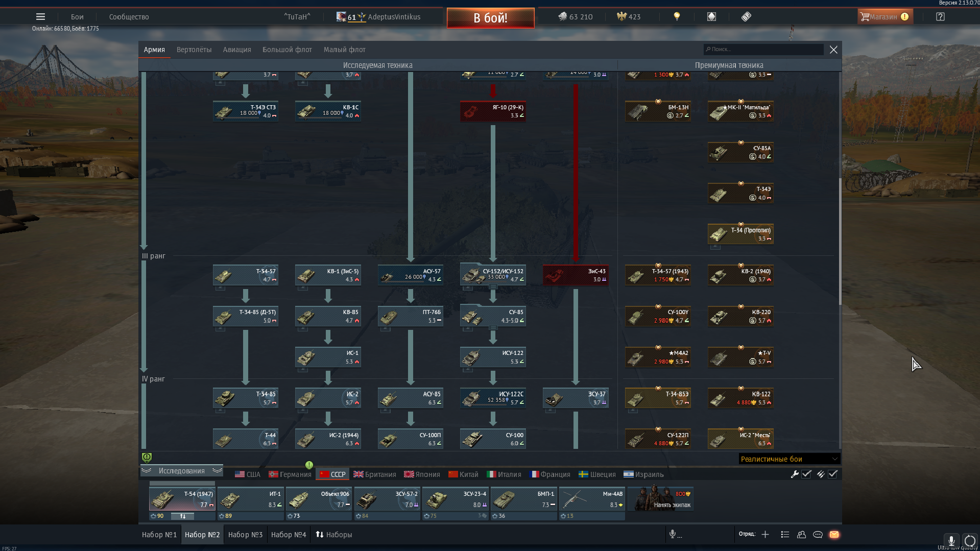This screenshot has height=551, width=980.
Task: Open the Сообщество menu
Action: tap(129, 17)
